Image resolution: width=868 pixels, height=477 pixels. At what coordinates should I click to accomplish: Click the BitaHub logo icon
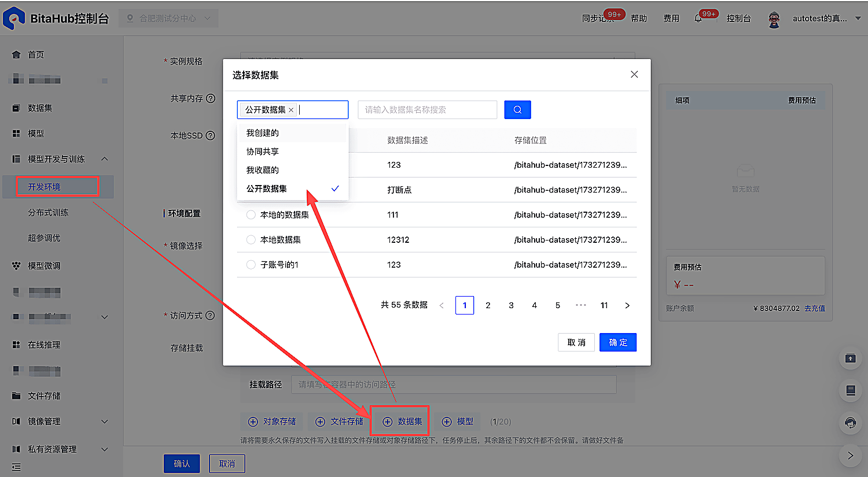[x=13, y=19]
